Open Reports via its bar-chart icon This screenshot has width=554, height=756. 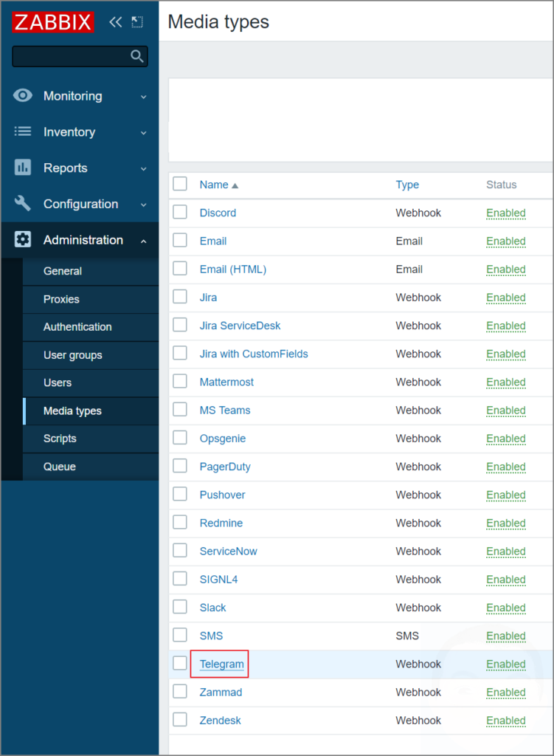(x=22, y=168)
